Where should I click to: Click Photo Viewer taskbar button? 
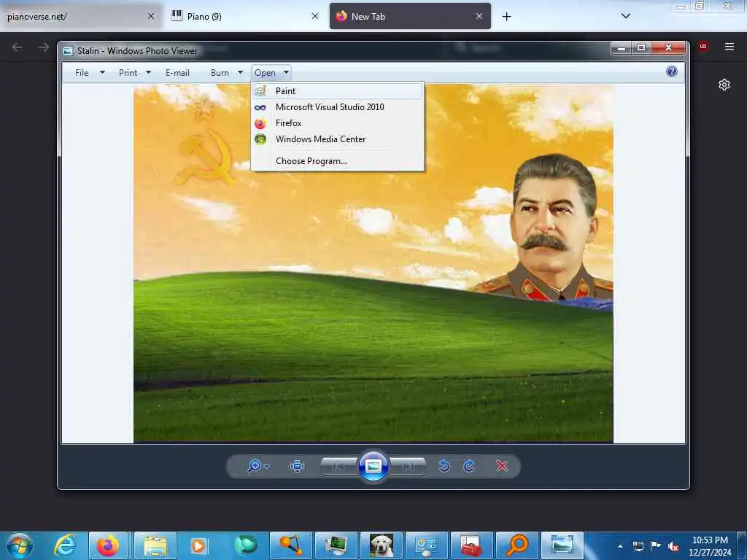point(562,545)
